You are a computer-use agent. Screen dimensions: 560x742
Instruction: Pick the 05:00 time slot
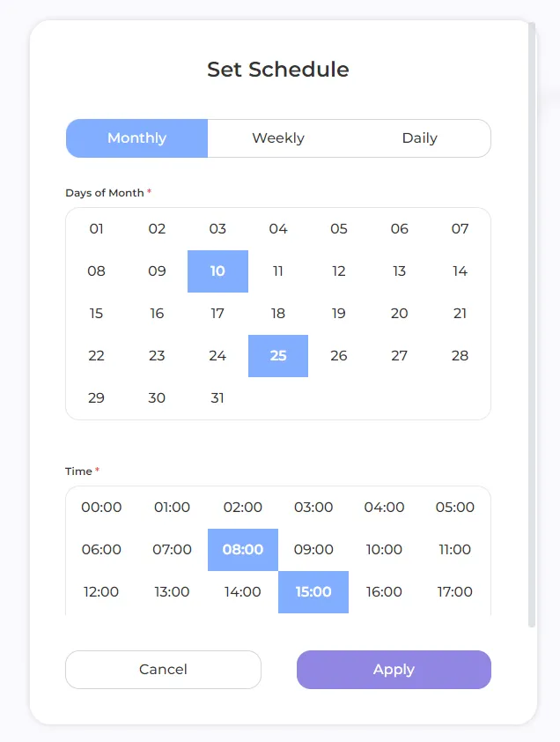455,508
